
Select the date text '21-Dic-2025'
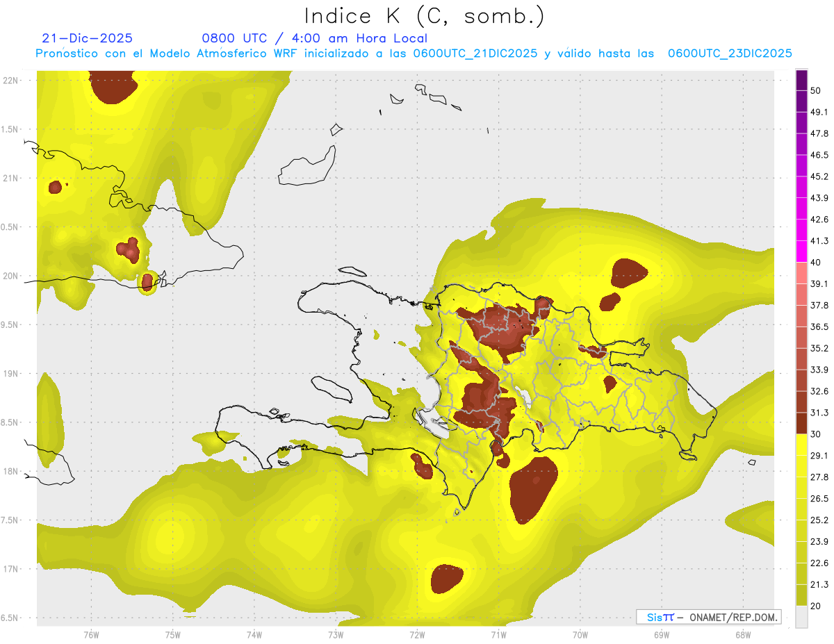pyautogui.click(x=87, y=38)
